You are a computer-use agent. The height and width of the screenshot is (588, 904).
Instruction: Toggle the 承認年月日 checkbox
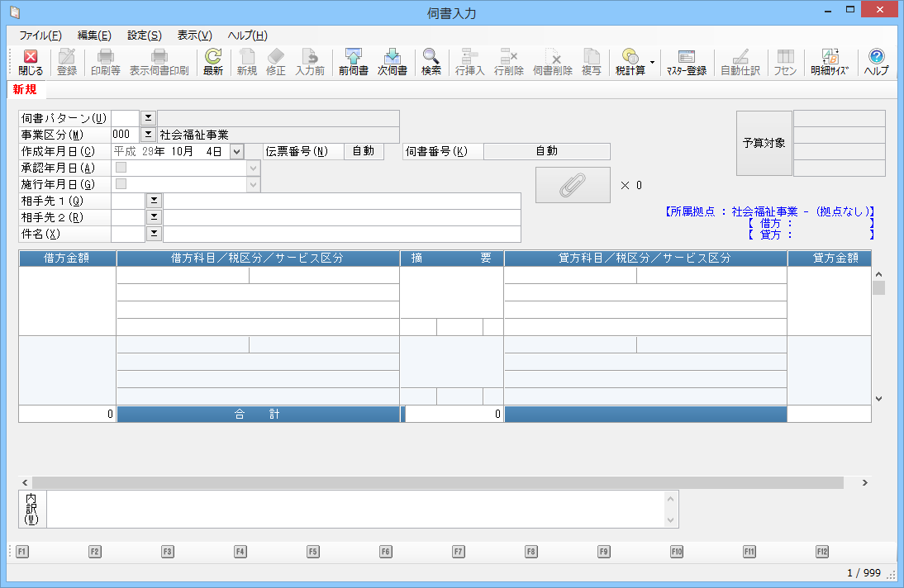(x=121, y=168)
